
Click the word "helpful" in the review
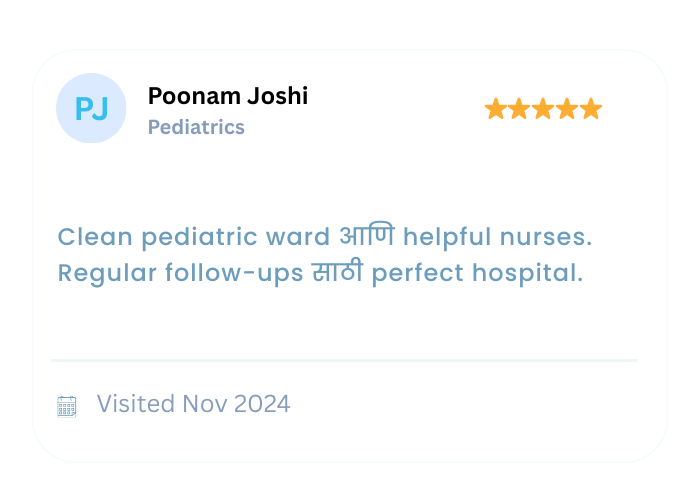click(447, 237)
